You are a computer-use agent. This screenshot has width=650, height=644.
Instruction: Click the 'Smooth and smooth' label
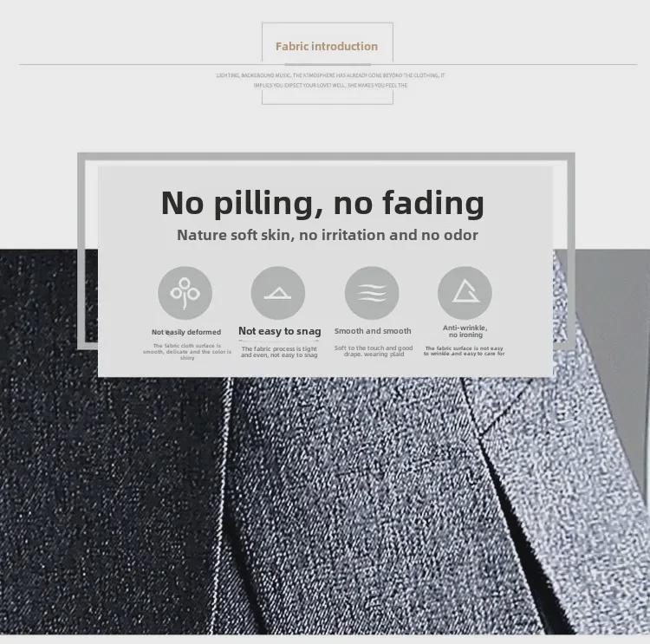(373, 331)
